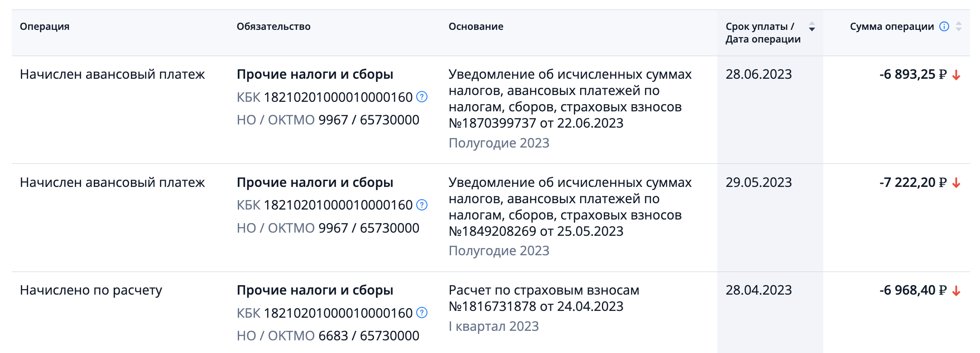This screenshot has width=980, height=353.
Task: Click the red down arrow next to -7 222,20 ₽
Action: [x=956, y=183]
